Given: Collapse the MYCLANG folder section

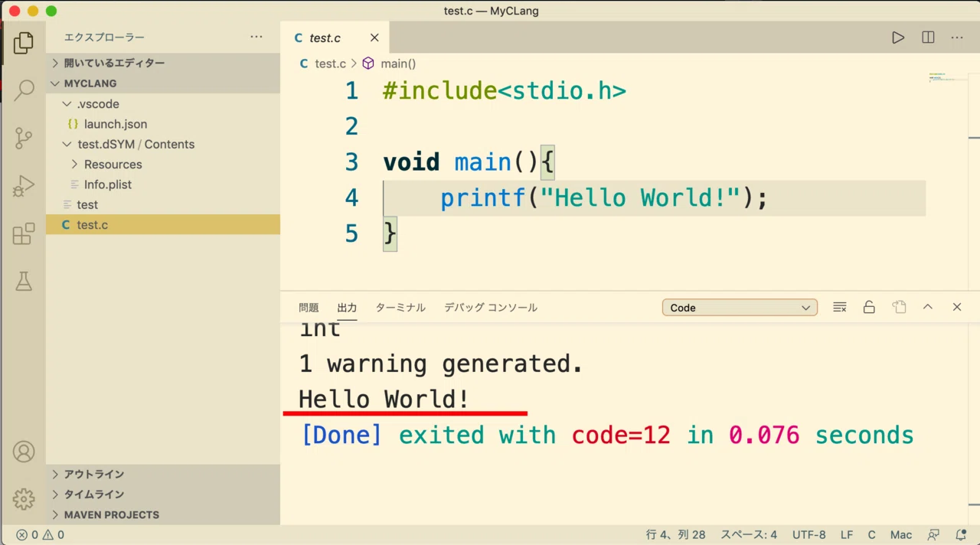Looking at the screenshot, I should click(163, 83).
